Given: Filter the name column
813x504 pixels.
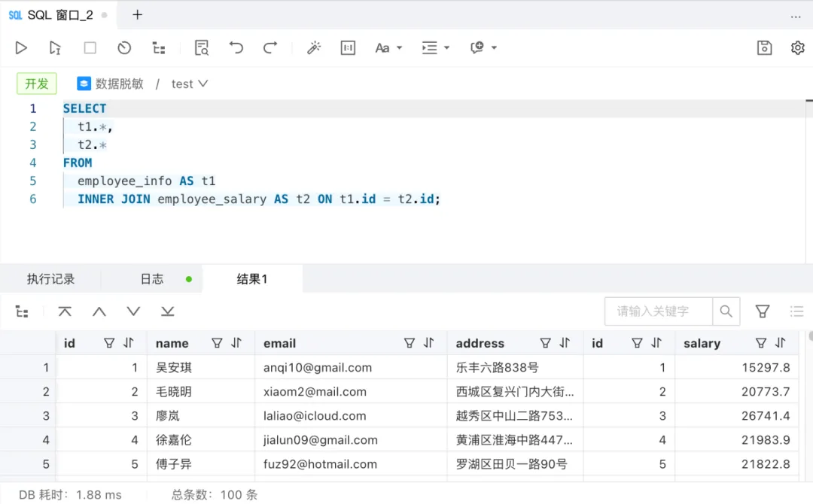Looking at the screenshot, I should coord(217,343).
